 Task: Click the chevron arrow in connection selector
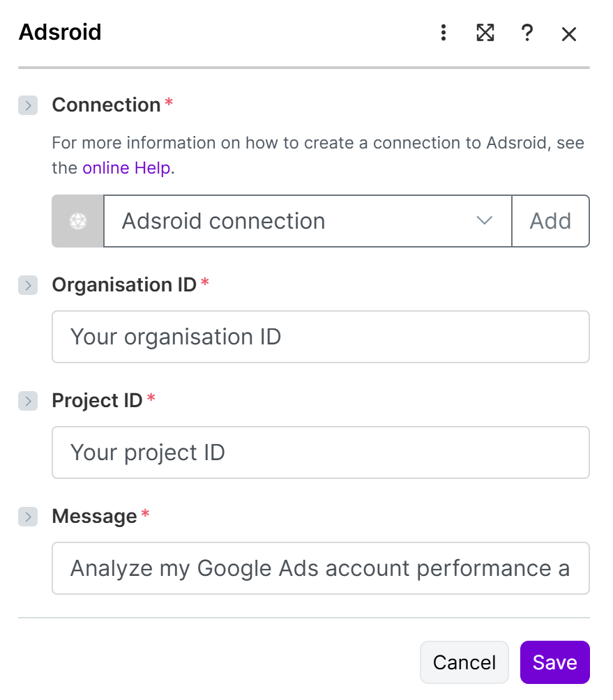point(484,221)
